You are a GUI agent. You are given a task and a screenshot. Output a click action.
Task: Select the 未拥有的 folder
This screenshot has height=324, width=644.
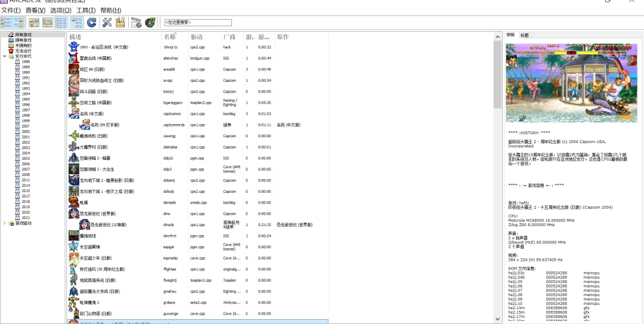[x=23, y=45]
